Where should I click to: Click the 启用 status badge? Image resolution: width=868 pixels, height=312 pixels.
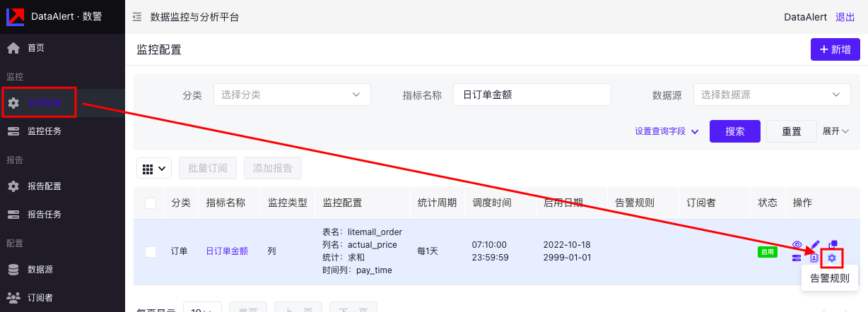pyautogui.click(x=768, y=251)
